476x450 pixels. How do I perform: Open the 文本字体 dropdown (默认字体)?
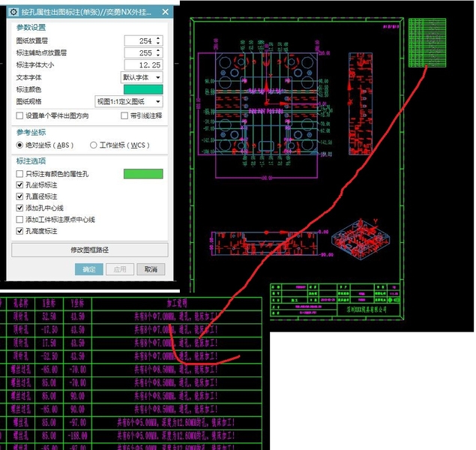tap(142, 77)
